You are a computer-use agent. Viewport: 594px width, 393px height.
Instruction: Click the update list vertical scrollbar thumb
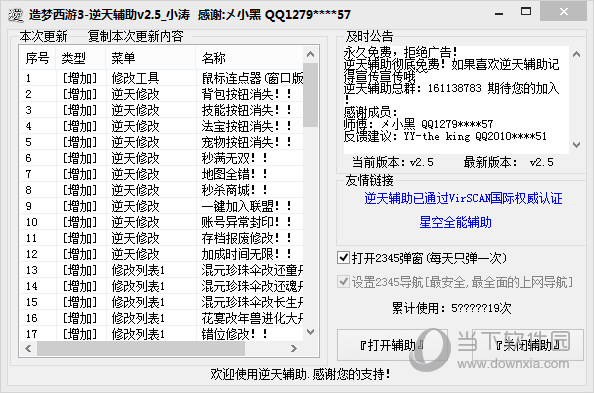coord(311,95)
